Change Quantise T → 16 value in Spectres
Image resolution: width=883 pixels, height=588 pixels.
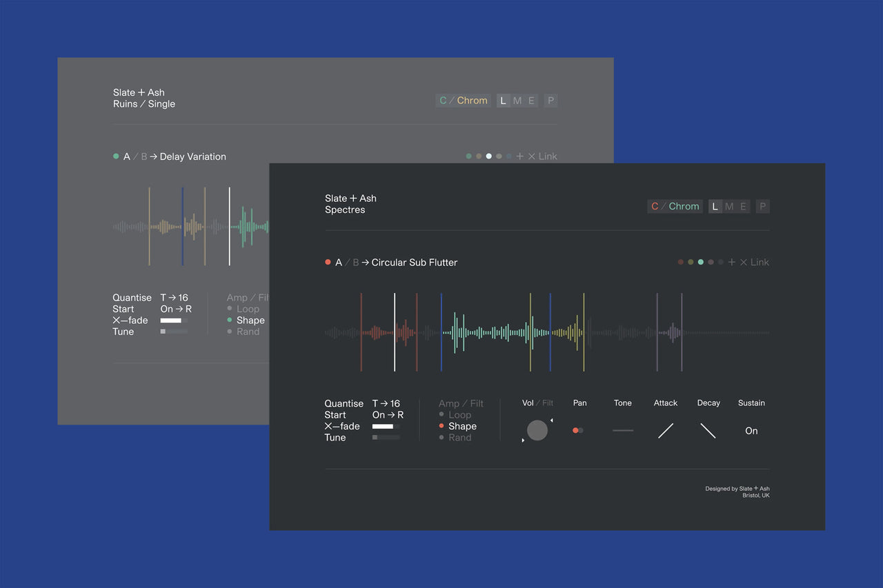pyautogui.click(x=386, y=403)
